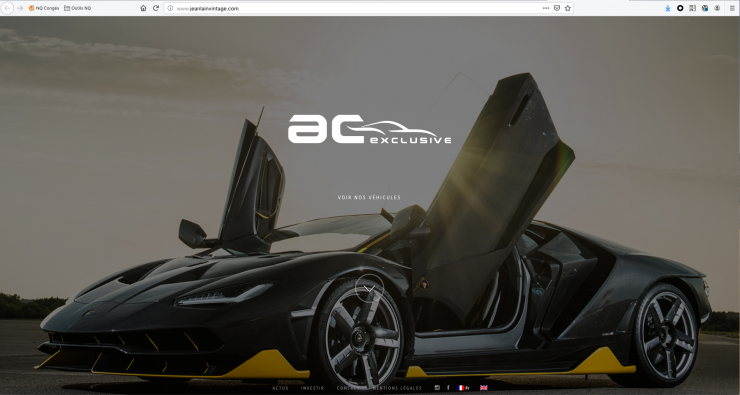Click the browser home icon

(x=143, y=8)
